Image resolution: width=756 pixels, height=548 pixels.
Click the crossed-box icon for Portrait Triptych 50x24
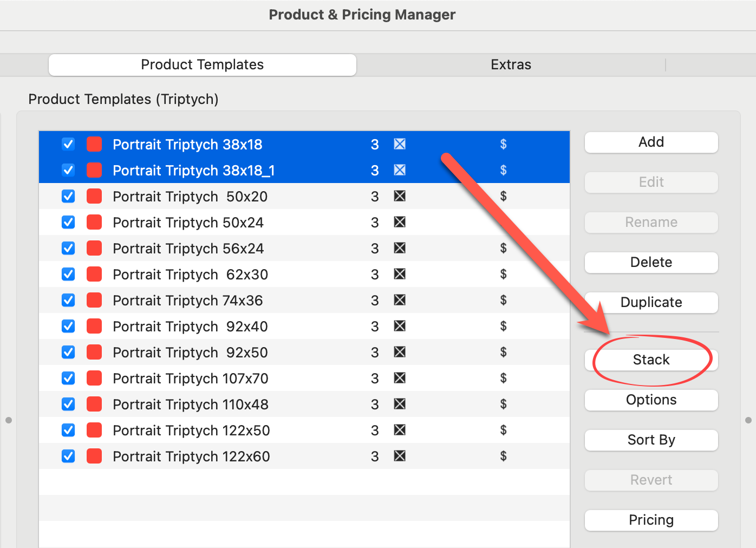[x=400, y=222]
